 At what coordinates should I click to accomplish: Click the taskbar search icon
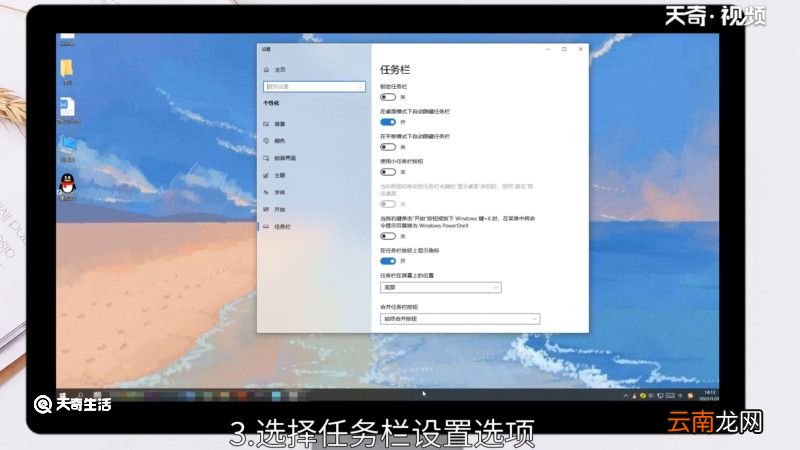tap(81, 395)
